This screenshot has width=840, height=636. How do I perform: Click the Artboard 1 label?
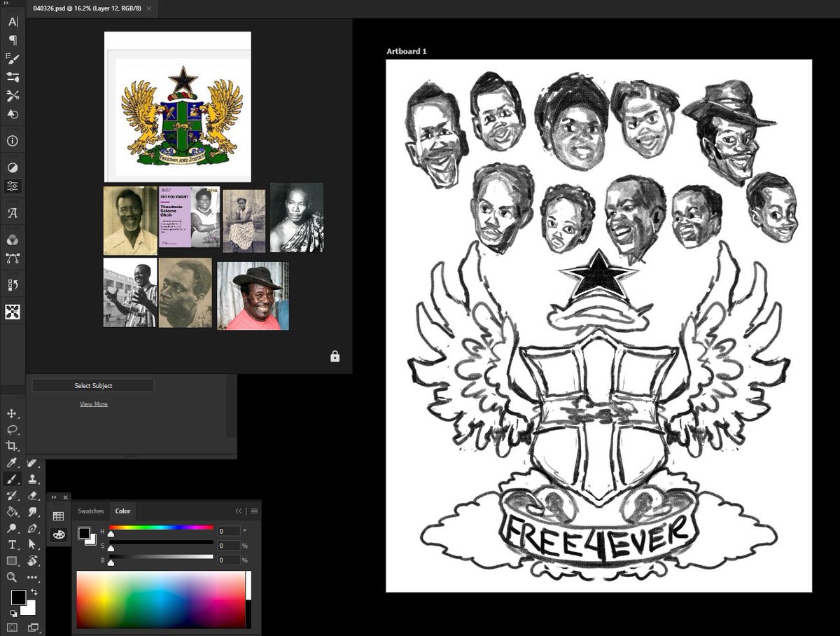[x=406, y=51]
